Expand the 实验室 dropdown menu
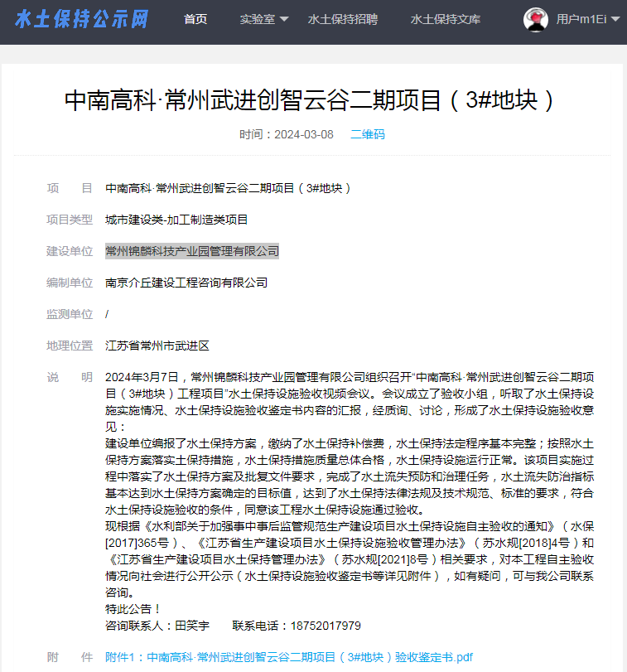Image resolution: width=627 pixels, height=672 pixels. [264, 19]
